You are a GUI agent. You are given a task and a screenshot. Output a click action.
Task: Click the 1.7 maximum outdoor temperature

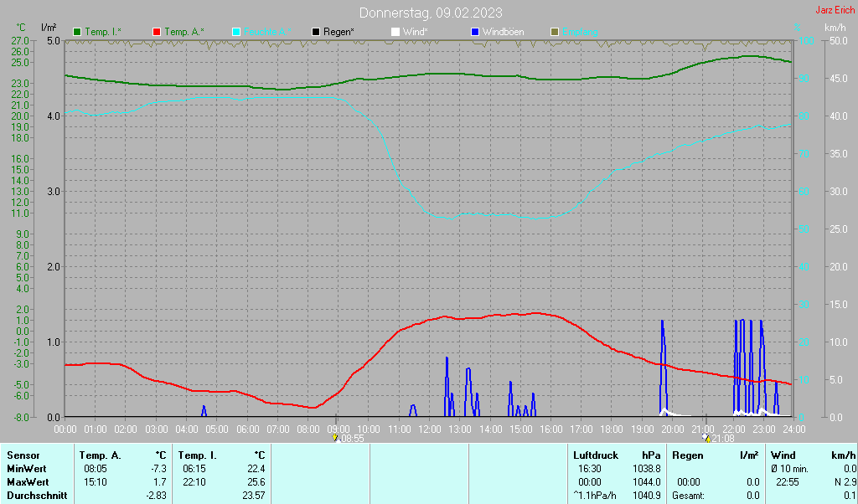(159, 483)
